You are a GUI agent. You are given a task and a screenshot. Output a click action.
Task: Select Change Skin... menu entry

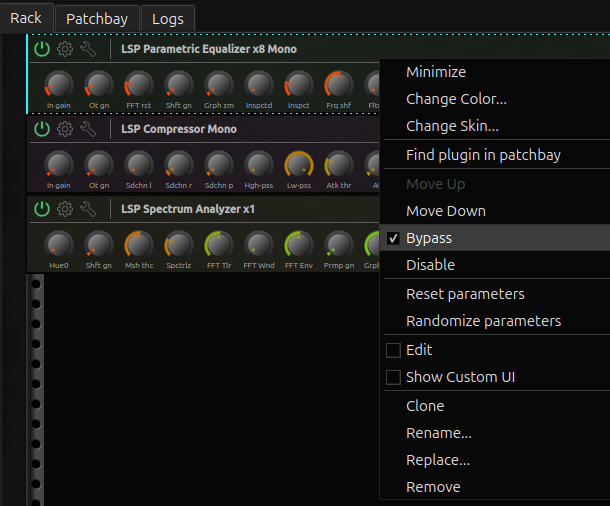495,126
